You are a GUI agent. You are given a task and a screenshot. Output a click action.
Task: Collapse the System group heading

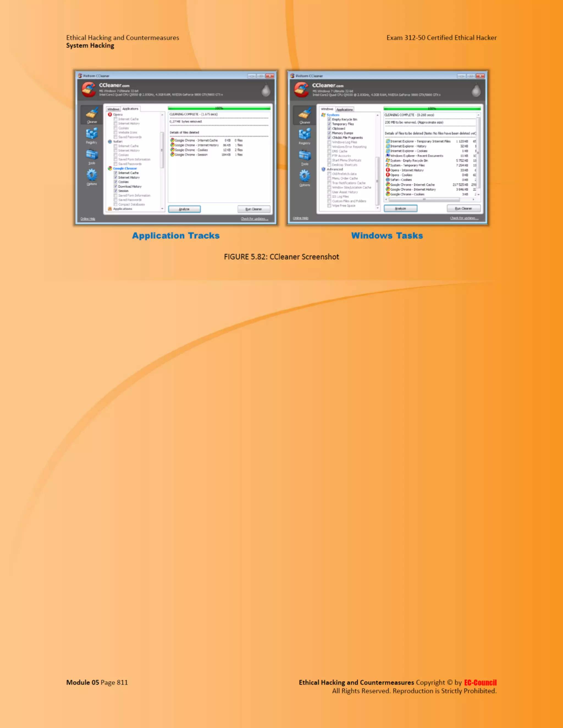[333, 115]
